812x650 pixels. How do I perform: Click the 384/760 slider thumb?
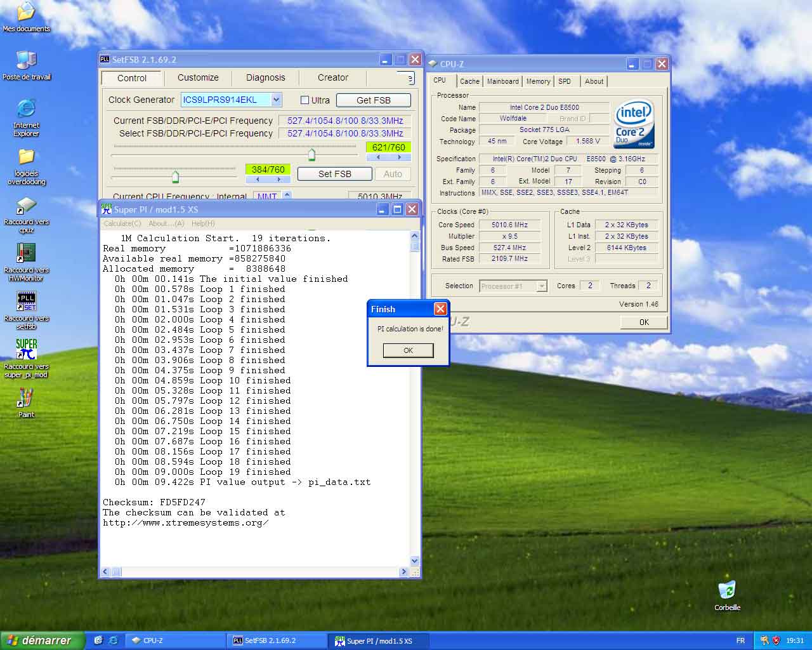pyautogui.click(x=176, y=176)
